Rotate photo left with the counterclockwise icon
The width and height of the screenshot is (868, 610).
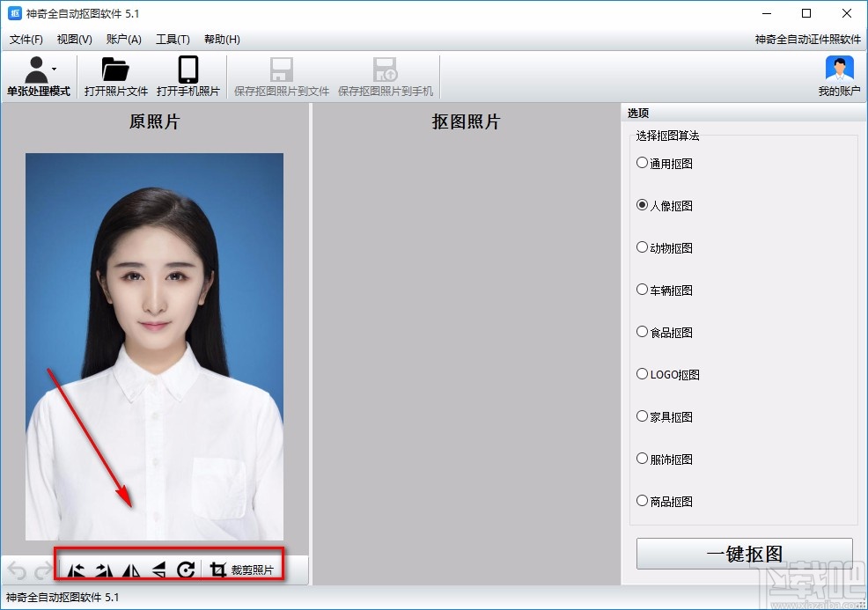coord(76,570)
